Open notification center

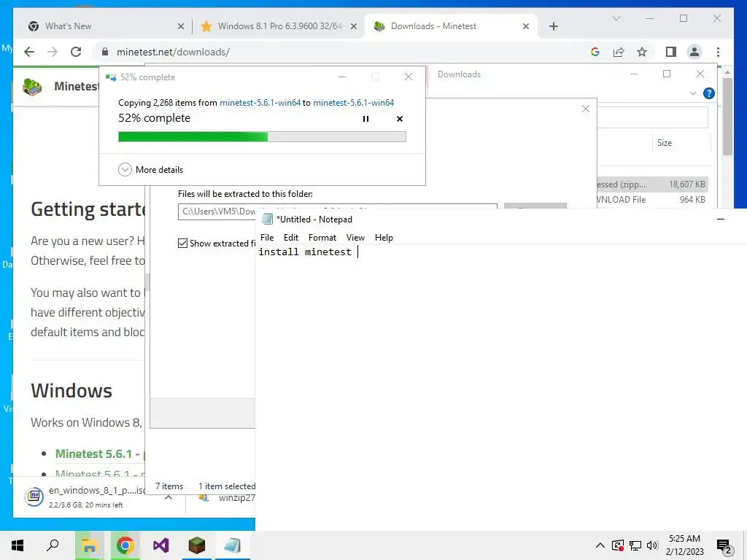click(724, 545)
